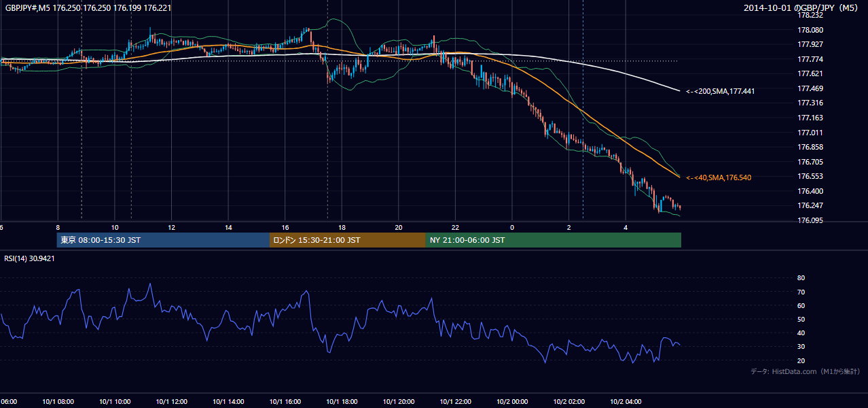Click RSI scale value 20
This screenshot has width=868, height=408.
(x=801, y=360)
